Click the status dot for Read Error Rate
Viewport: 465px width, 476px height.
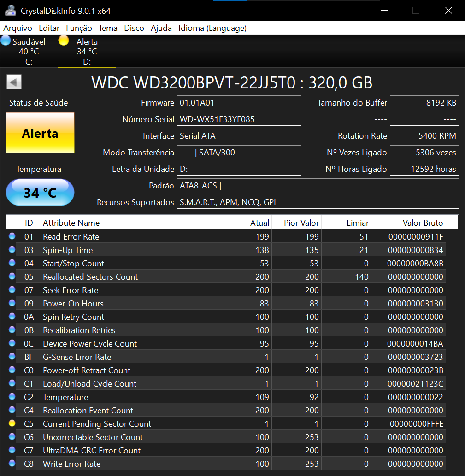pyautogui.click(x=12, y=236)
